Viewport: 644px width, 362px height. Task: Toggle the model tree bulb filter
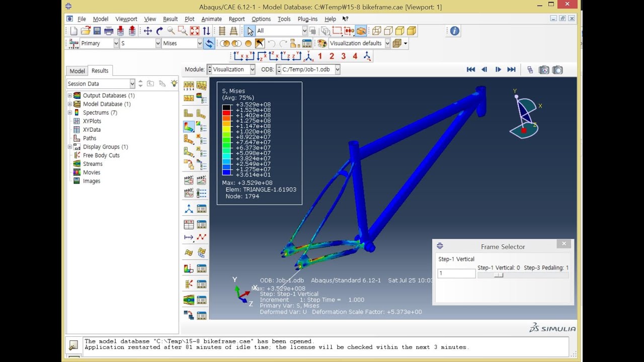pos(174,83)
